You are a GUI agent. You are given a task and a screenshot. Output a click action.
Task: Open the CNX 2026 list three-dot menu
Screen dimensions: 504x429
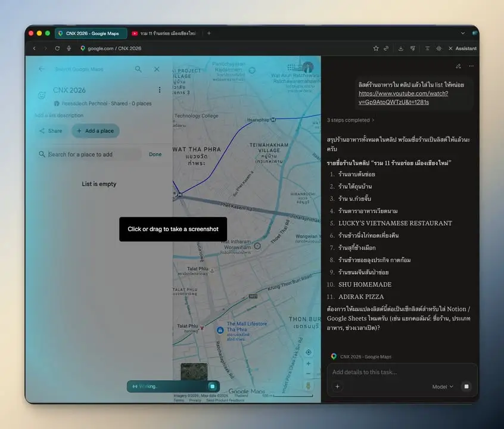click(x=160, y=90)
